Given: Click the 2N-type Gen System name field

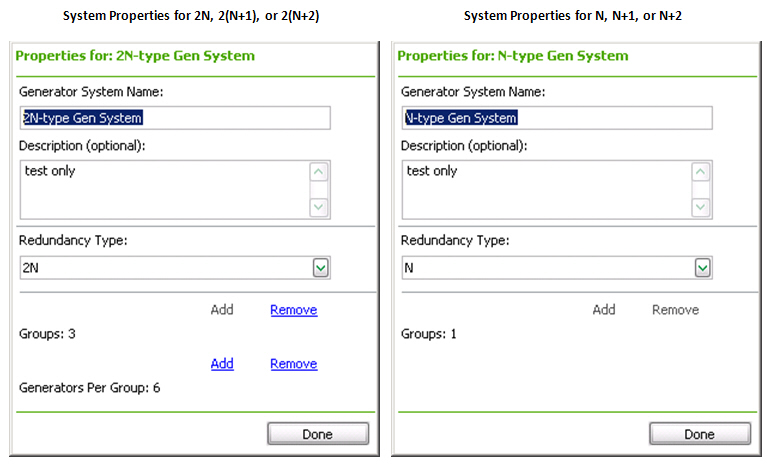Looking at the screenshot, I should pyautogui.click(x=175, y=118).
